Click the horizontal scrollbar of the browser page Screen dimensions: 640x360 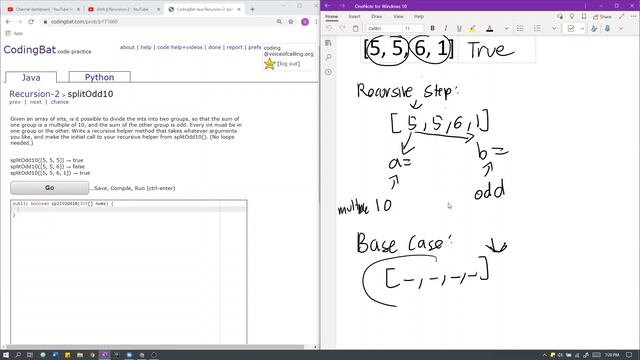point(154,347)
